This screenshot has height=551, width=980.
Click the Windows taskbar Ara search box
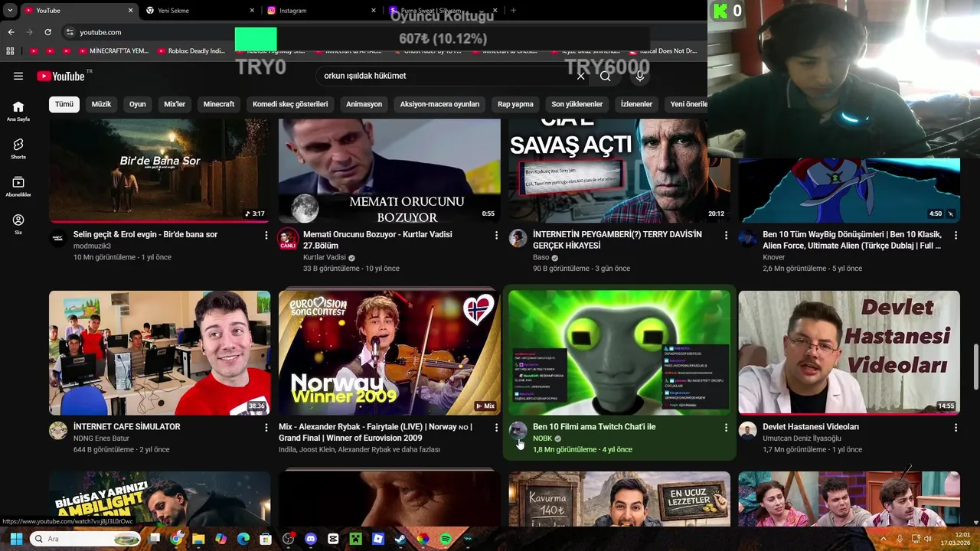click(x=86, y=539)
